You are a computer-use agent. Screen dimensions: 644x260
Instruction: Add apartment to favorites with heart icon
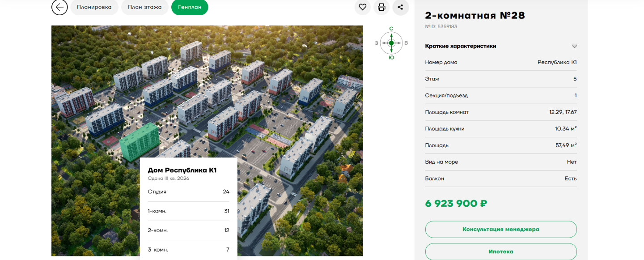point(362,7)
